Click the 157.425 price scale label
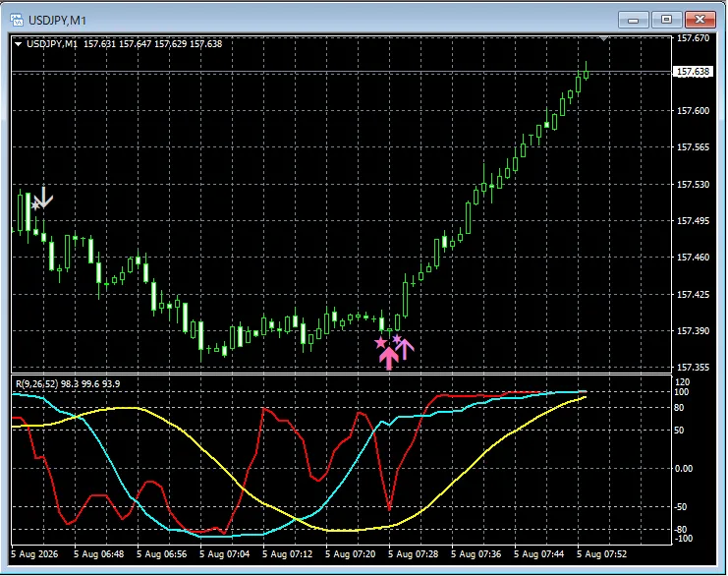728x576 pixels. pyautogui.click(x=694, y=295)
